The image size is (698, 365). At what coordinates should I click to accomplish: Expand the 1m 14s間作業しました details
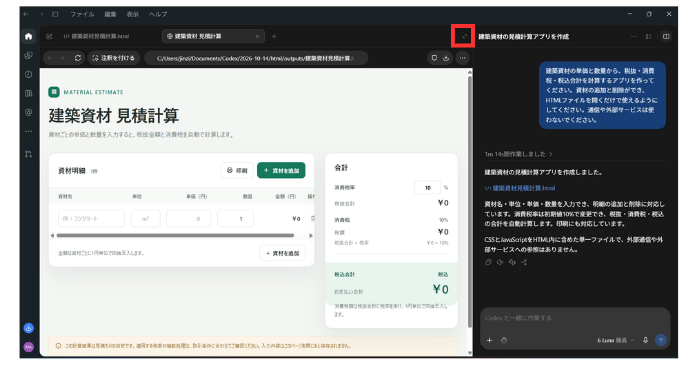click(518, 154)
